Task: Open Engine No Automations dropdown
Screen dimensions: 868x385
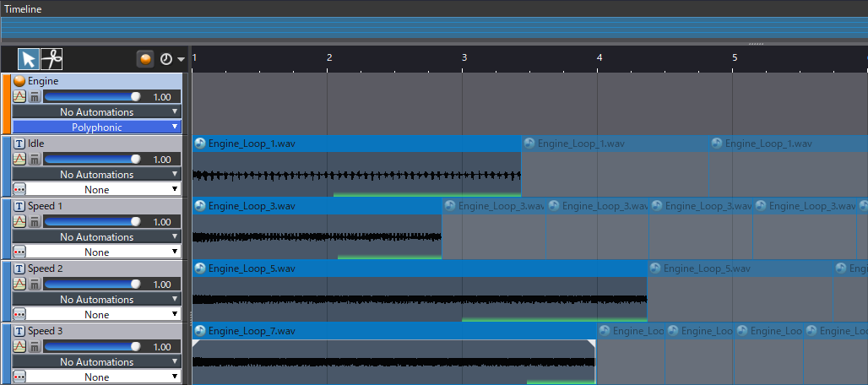Action: point(97,111)
